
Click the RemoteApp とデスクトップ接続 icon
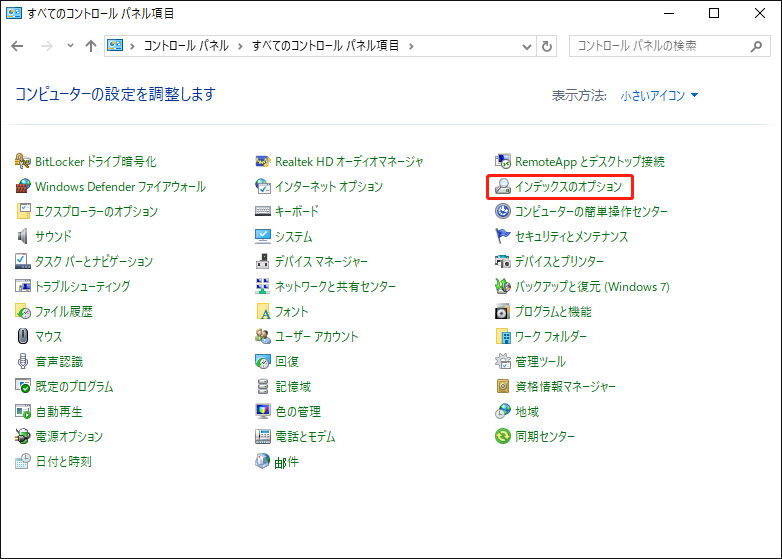coord(503,162)
